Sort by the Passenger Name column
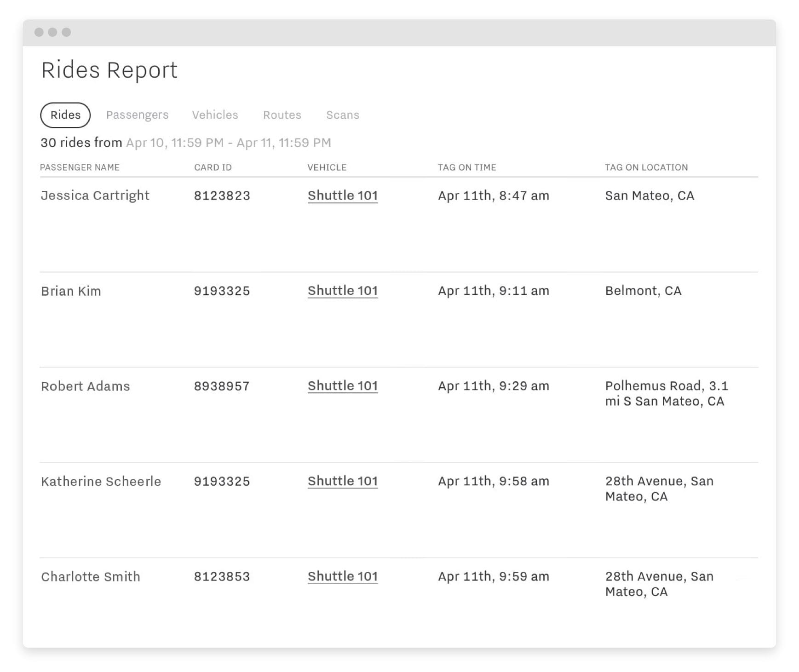The width and height of the screenshot is (799, 672). click(x=80, y=167)
